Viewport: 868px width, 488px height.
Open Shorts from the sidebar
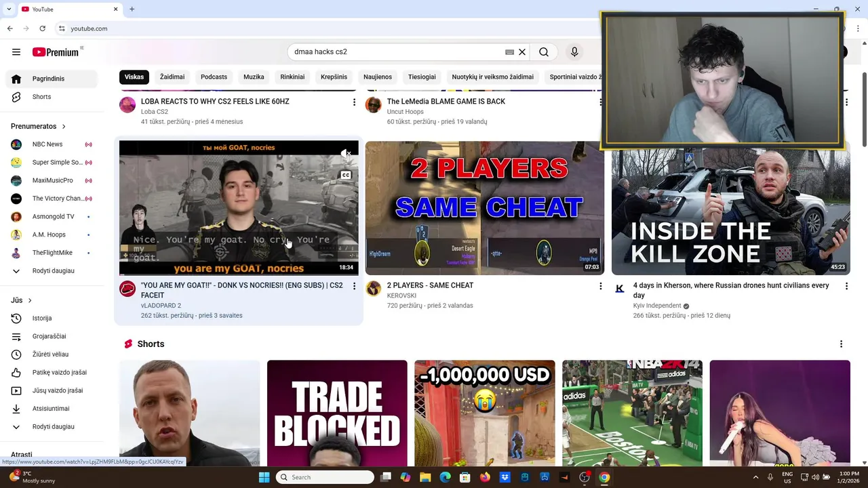(x=52, y=97)
